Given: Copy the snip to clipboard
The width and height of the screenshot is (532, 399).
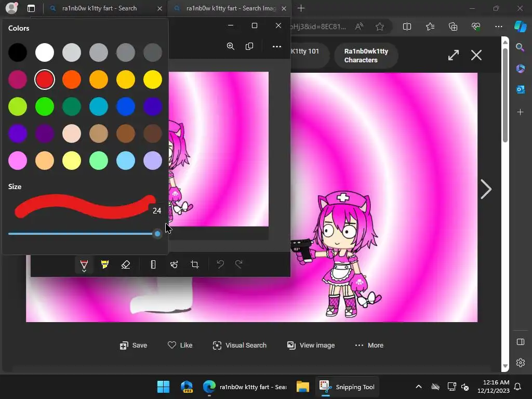Looking at the screenshot, I should (249, 46).
